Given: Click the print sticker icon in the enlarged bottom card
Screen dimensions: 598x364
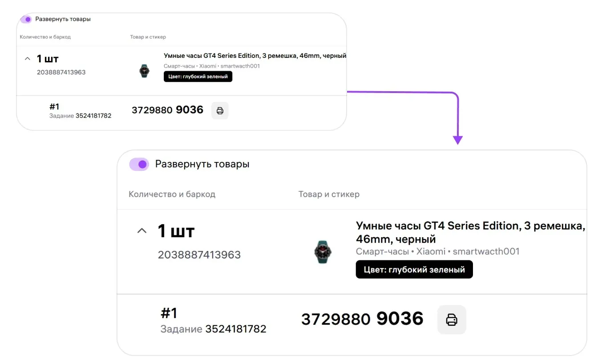Looking at the screenshot, I should (x=452, y=320).
